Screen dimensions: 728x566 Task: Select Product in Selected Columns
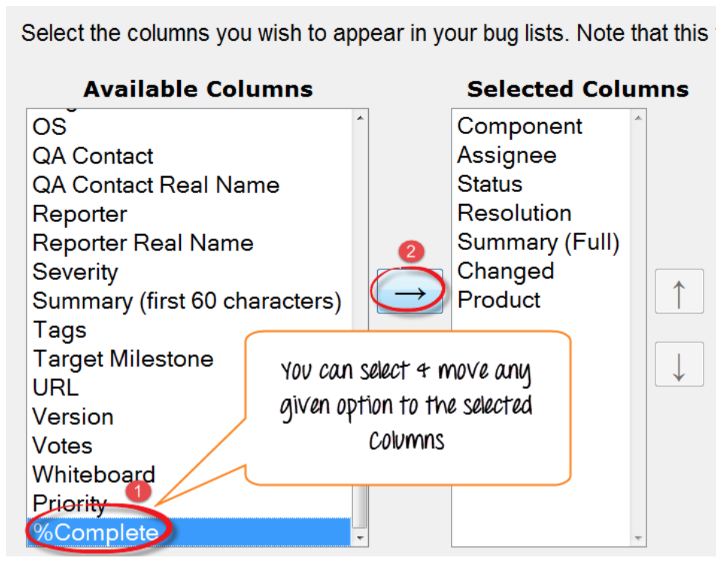tap(498, 300)
